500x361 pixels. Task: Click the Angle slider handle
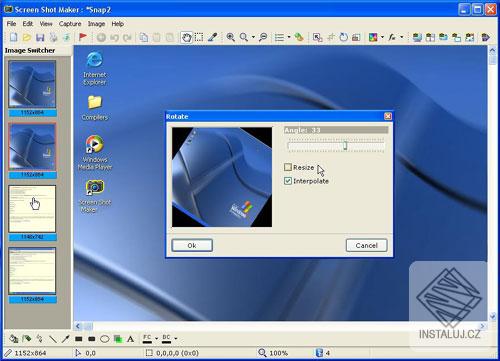(345, 145)
